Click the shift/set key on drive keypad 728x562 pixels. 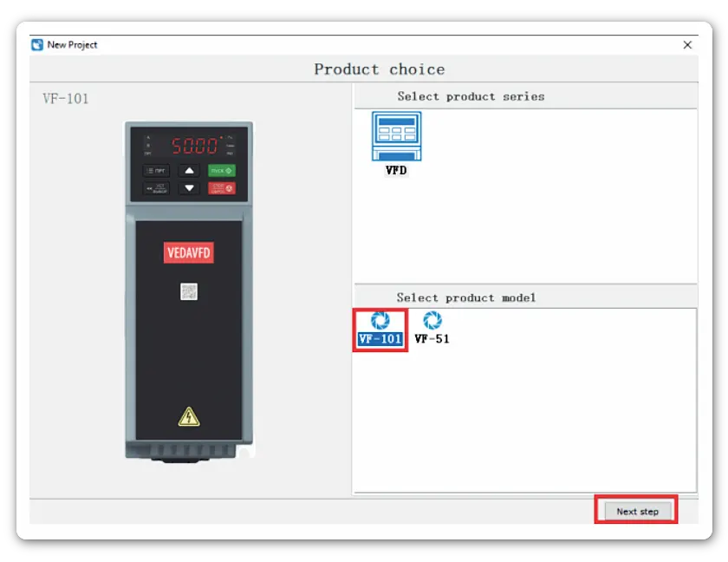156,188
